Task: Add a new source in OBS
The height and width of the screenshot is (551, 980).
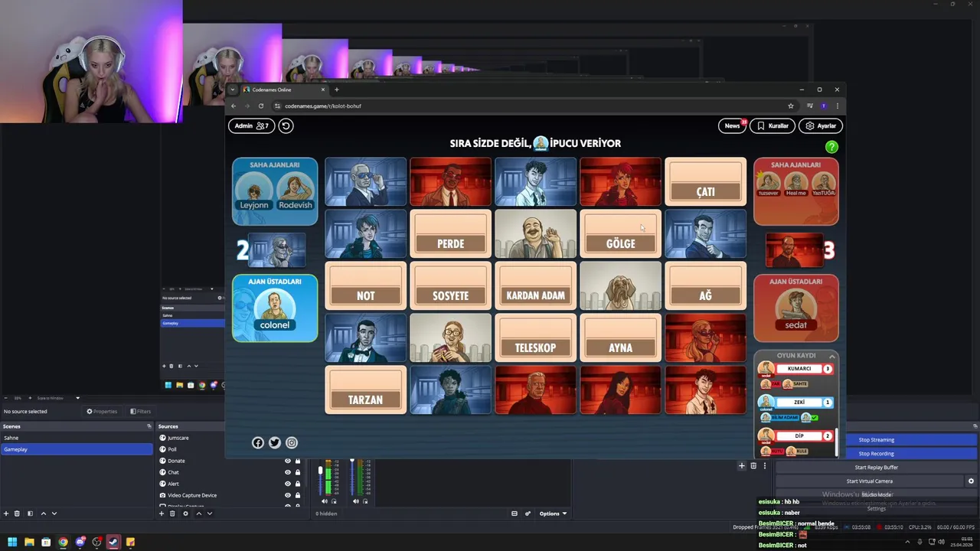Action: (162, 514)
